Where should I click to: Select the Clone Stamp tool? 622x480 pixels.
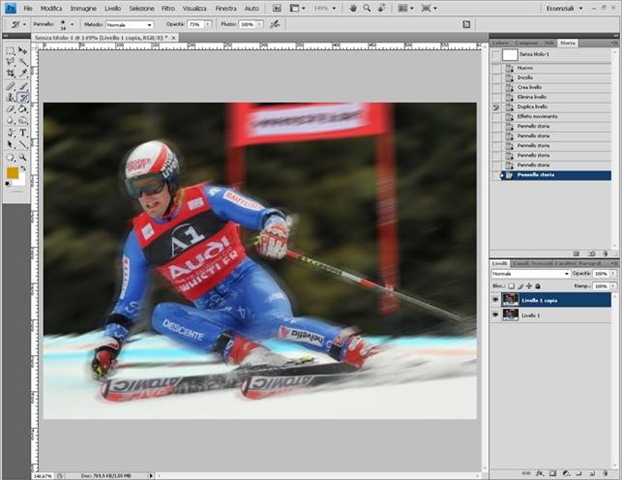[10, 97]
